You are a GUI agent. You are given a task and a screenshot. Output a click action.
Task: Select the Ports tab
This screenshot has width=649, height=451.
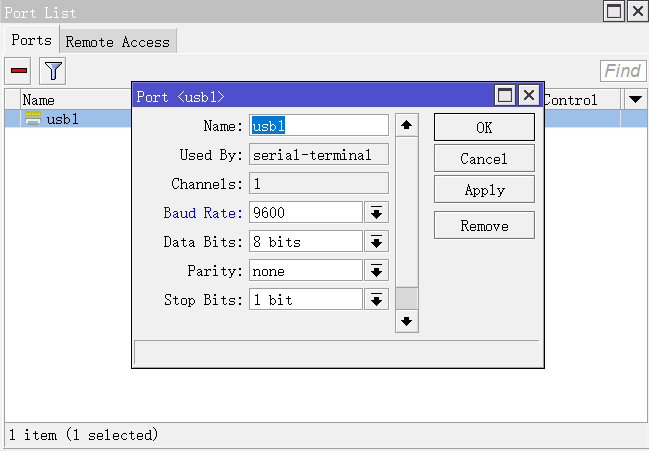pos(31,41)
